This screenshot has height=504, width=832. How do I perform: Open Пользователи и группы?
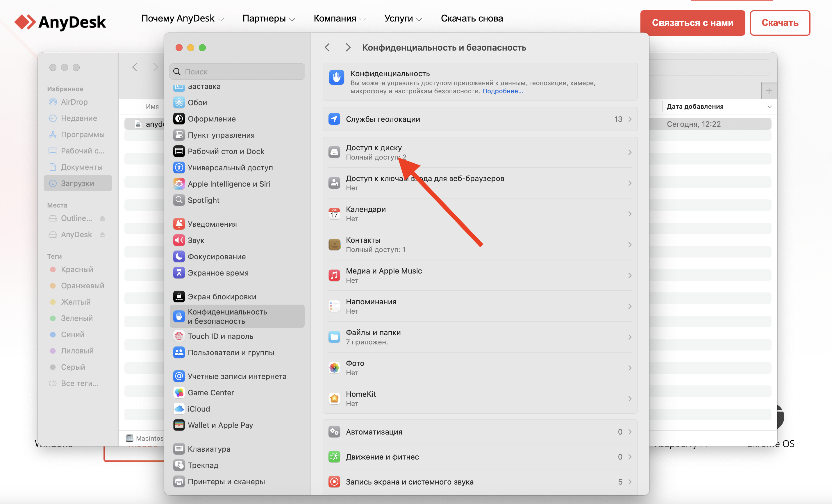click(238, 353)
